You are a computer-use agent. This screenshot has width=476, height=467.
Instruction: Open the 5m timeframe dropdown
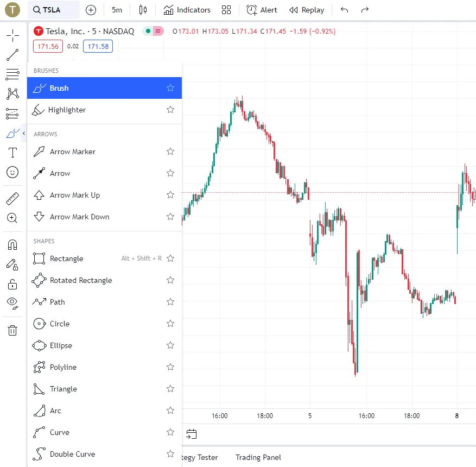tap(116, 9)
